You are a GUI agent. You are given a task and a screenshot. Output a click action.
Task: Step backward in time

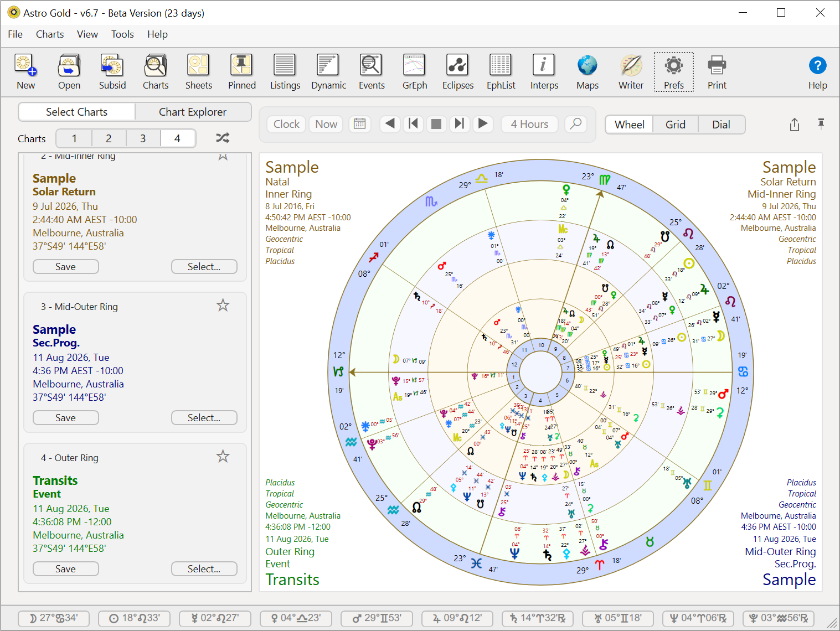[x=390, y=124]
